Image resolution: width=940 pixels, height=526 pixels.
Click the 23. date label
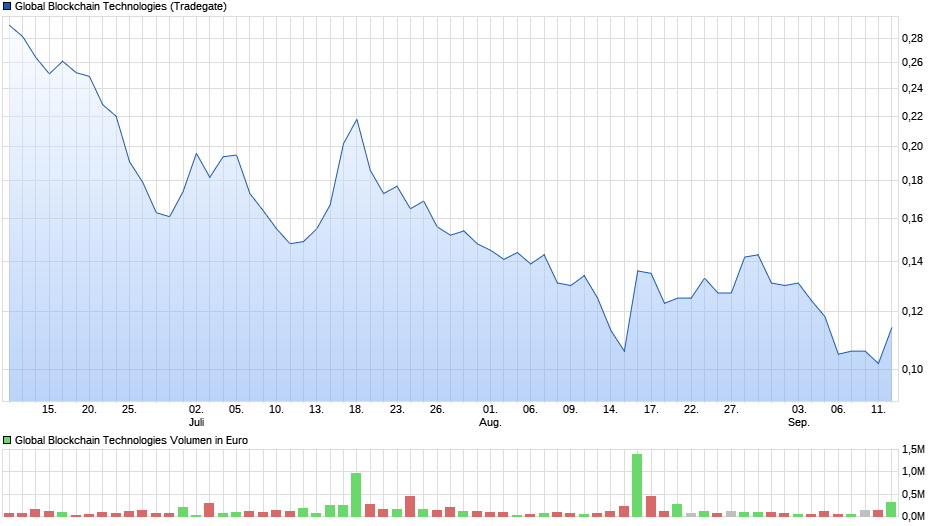coord(397,410)
